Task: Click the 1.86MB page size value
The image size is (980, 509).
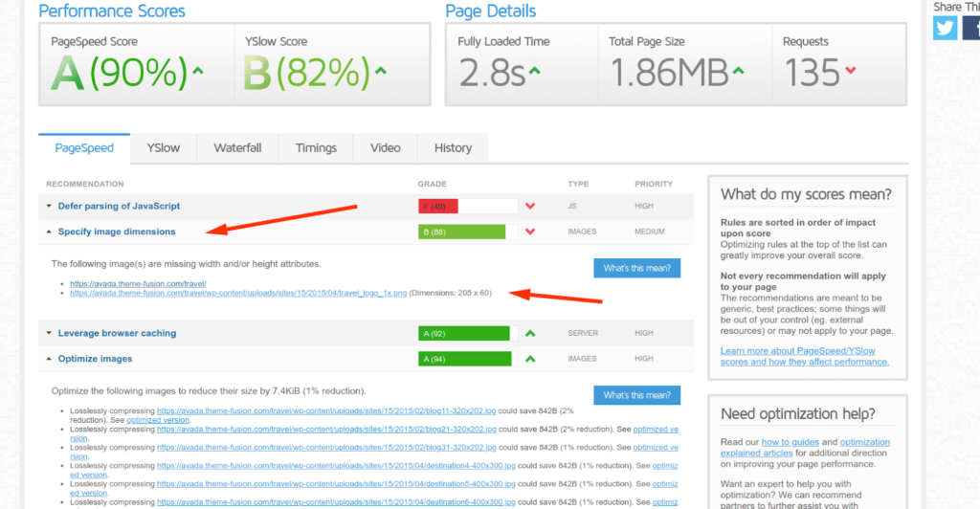Action: tap(669, 73)
